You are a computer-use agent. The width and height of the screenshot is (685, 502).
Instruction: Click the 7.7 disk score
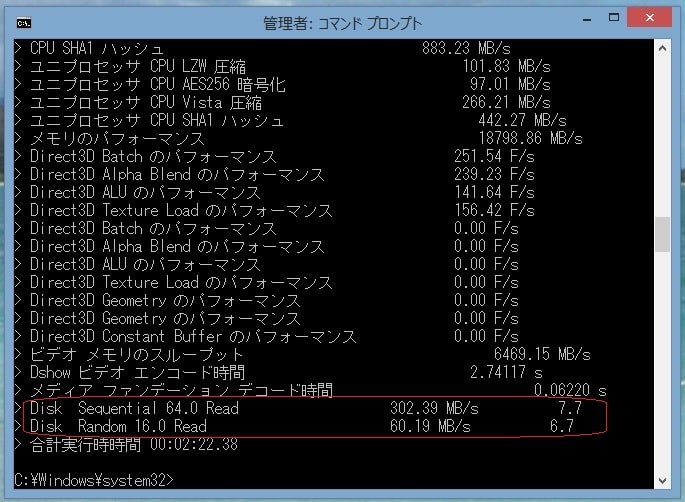[570, 408]
